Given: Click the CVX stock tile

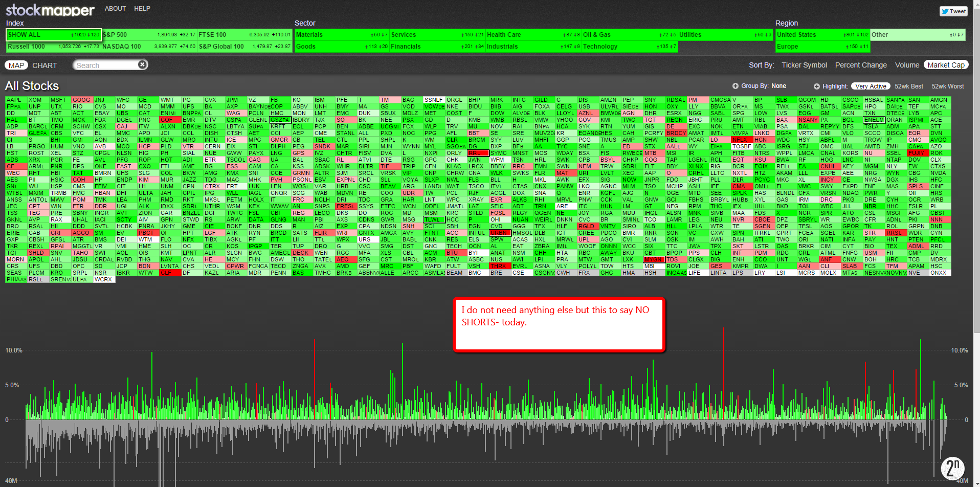Looking at the screenshot, I should (x=214, y=100).
